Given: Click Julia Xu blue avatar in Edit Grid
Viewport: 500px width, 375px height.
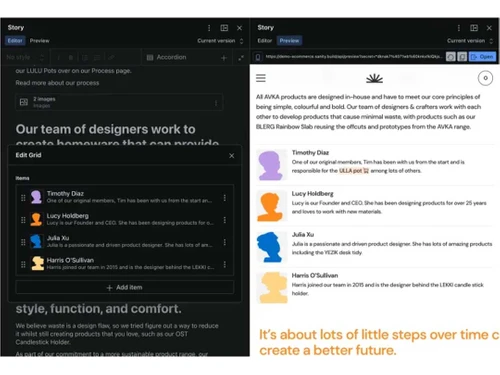Looking at the screenshot, I should 36,241.
